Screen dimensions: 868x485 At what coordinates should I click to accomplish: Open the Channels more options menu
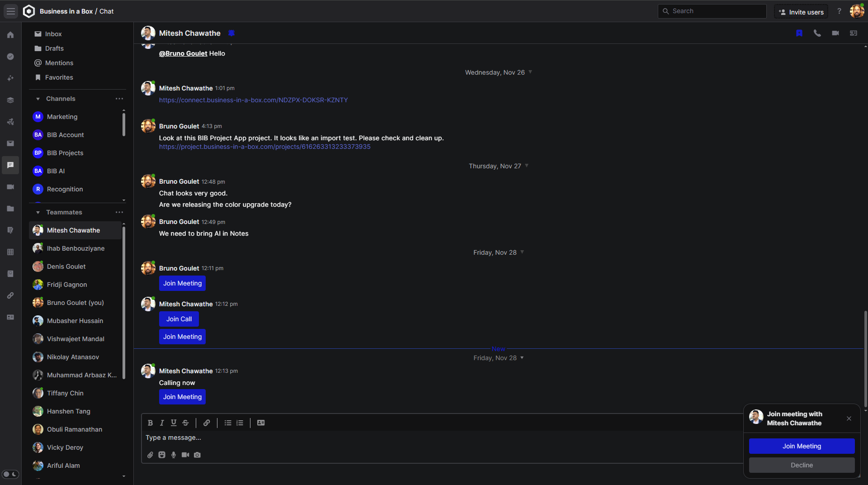pos(119,99)
